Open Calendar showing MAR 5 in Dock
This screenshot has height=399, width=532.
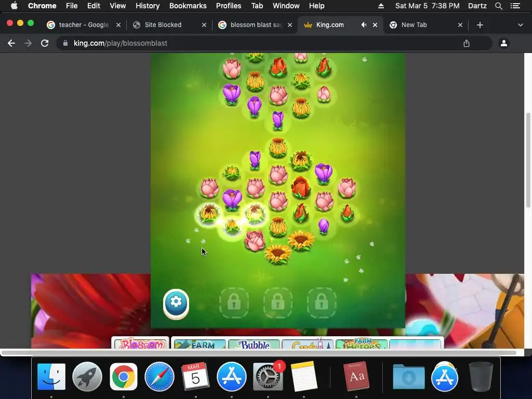click(x=195, y=377)
